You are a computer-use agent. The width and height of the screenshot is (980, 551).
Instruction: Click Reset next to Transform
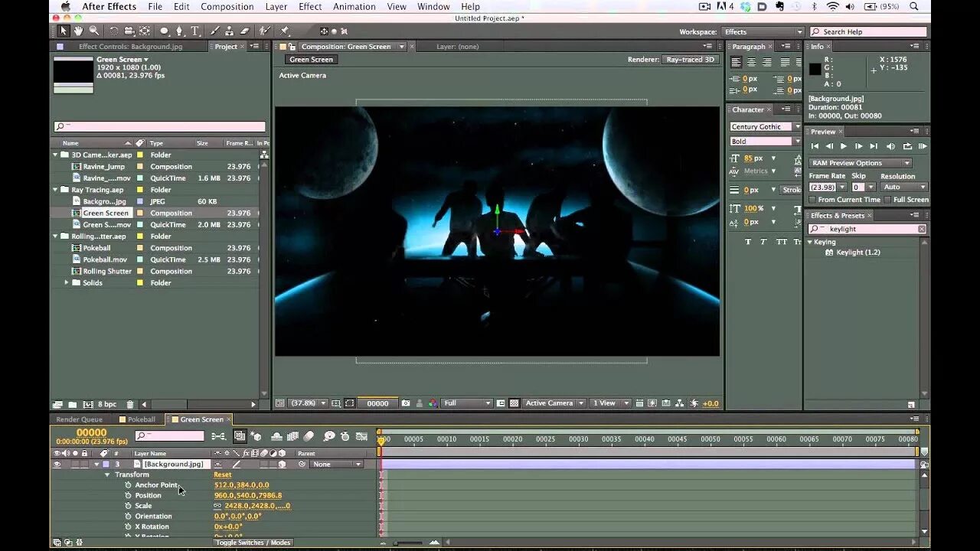click(x=222, y=474)
